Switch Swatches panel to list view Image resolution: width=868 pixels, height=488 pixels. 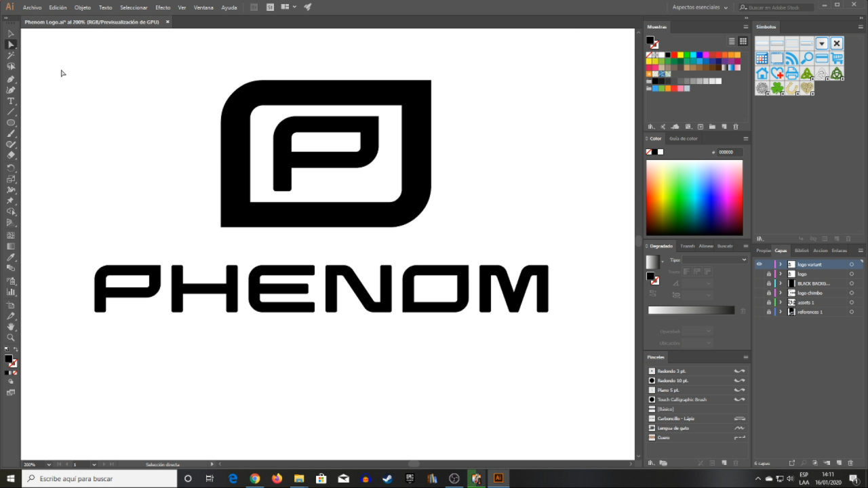[x=732, y=41]
